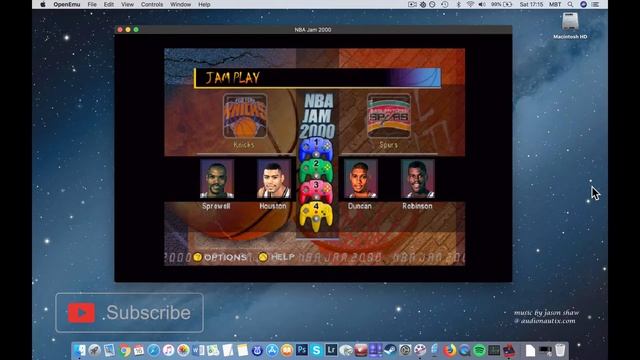Open the Help menu in menu bar
The image size is (640, 360).
[x=204, y=4]
